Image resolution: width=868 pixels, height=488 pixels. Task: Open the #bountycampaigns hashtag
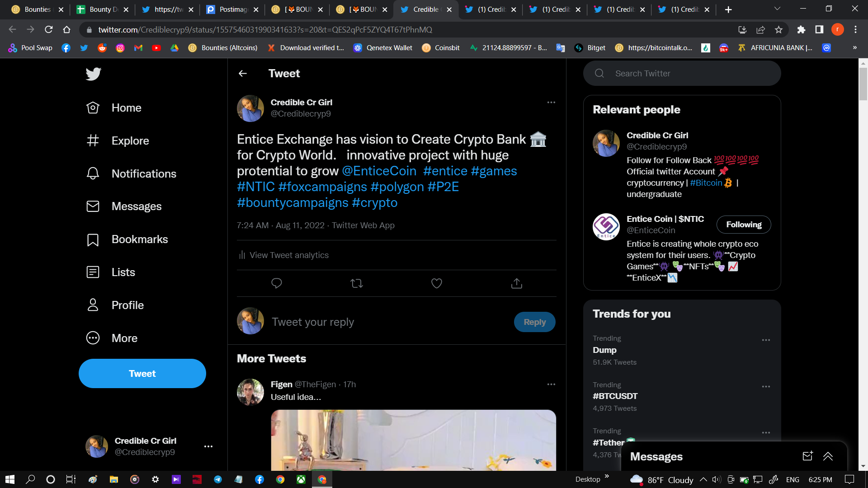click(292, 202)
